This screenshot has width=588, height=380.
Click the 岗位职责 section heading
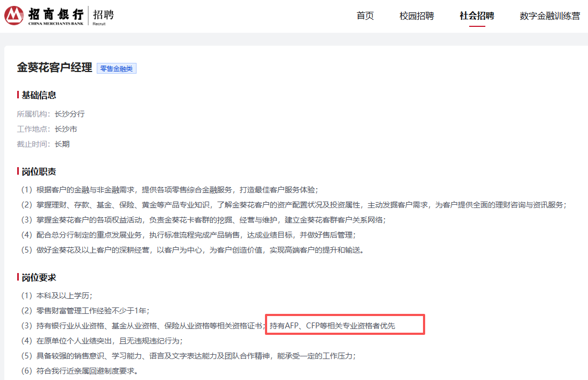click(x=39, y=171)
